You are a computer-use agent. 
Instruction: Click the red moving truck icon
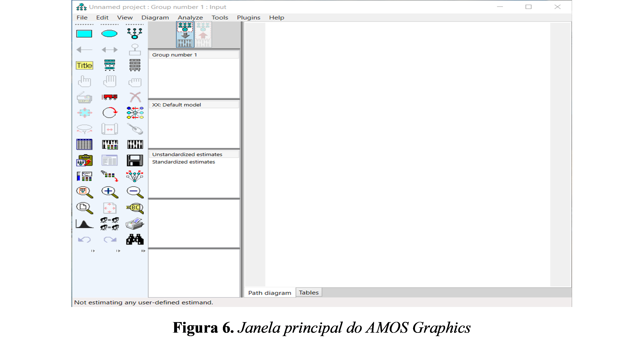(x=109, y=97)
